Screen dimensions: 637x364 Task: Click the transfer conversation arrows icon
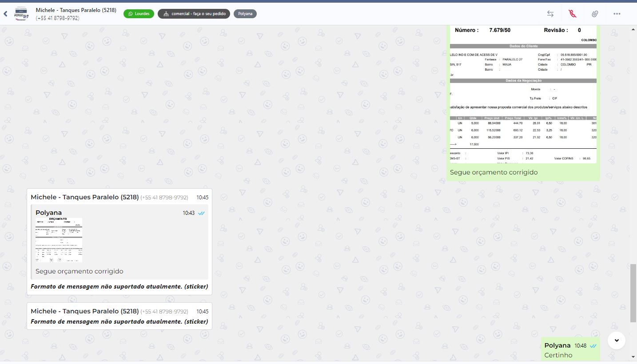coord(550,14)
